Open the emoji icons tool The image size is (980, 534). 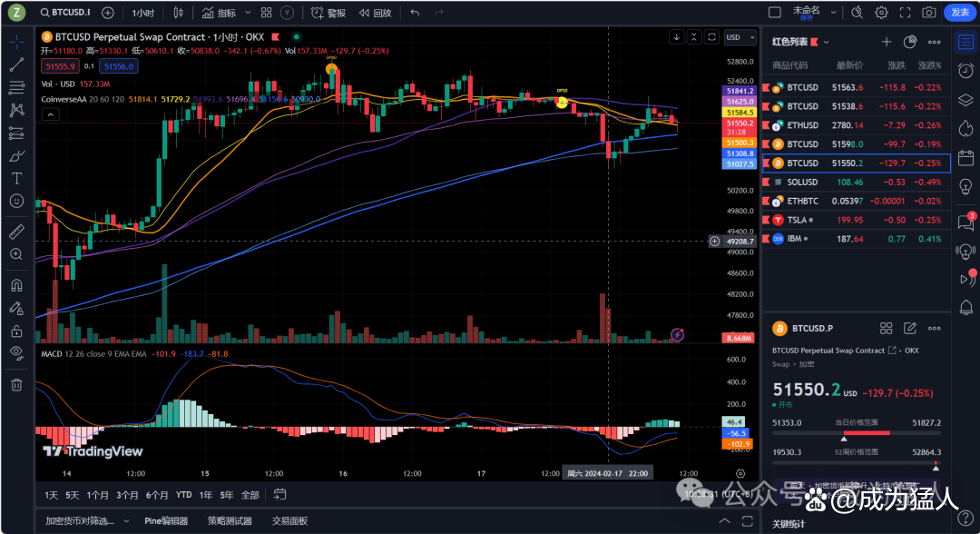click(17, 201)
